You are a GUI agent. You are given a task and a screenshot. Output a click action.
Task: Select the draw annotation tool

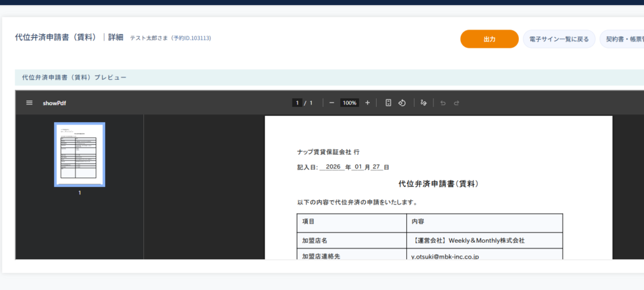pos(424,103)
